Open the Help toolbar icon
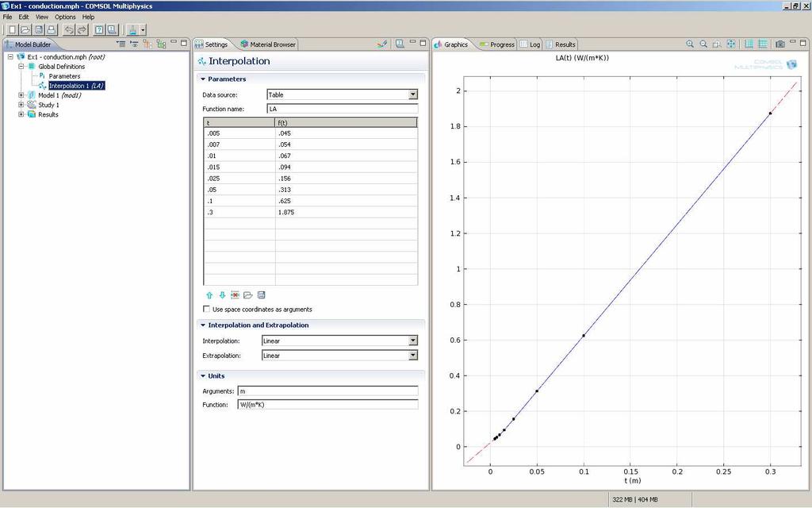This screenshot has width=812, height=508. coord(99,29)
